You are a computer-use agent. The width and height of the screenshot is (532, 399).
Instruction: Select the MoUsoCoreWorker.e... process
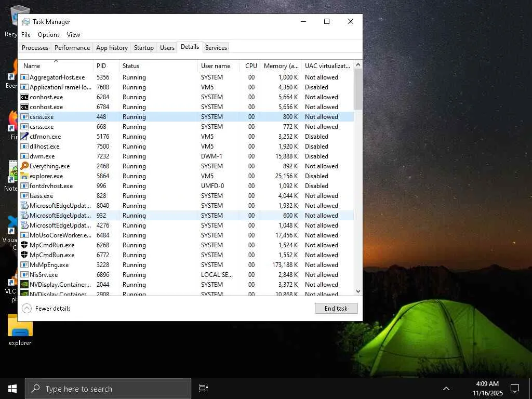point(187,235)
